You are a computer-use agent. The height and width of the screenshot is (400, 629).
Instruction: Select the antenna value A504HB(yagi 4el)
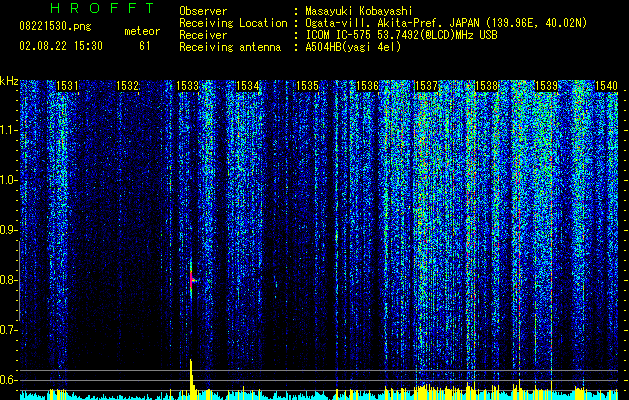353,47
